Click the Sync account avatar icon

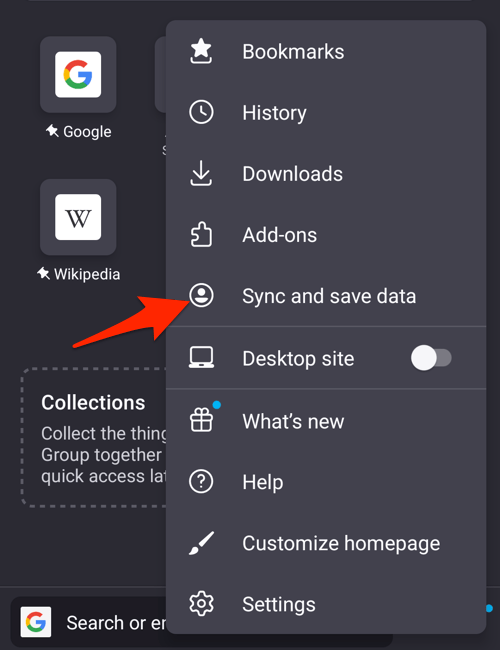pyautogui.click(x=201, y=295)
